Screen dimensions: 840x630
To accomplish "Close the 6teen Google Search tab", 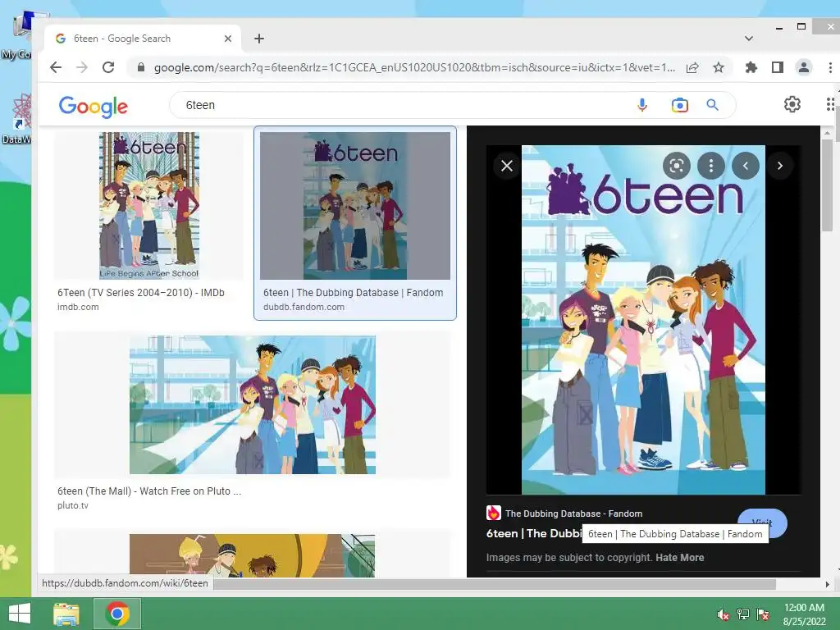I will coord(228,39).
